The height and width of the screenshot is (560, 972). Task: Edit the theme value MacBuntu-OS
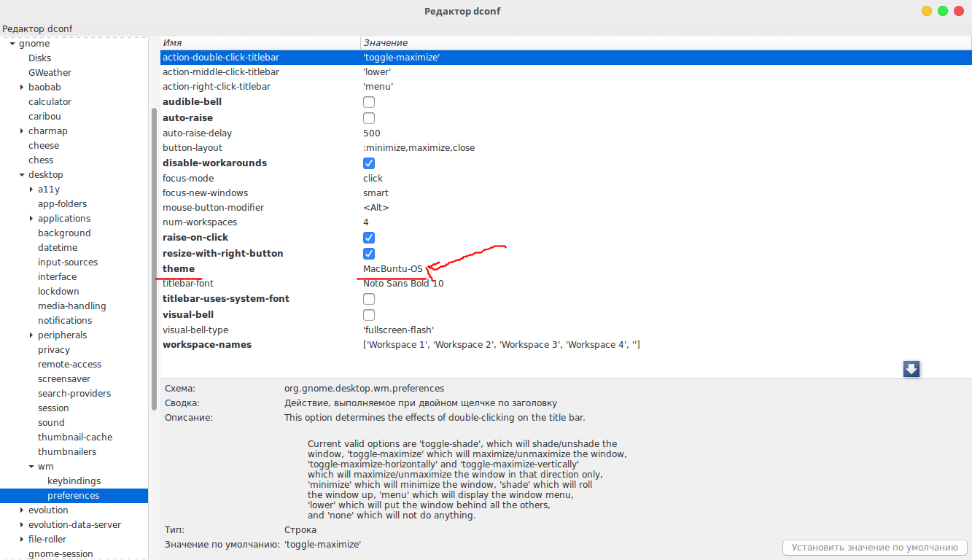pyautogui.click(x=392, y=269)
